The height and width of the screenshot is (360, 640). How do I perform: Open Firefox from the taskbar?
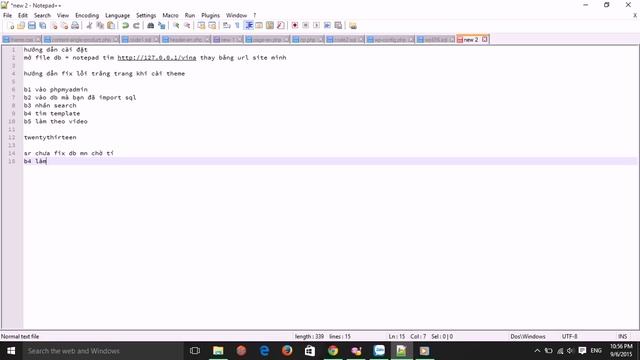(x=287, y=351)
